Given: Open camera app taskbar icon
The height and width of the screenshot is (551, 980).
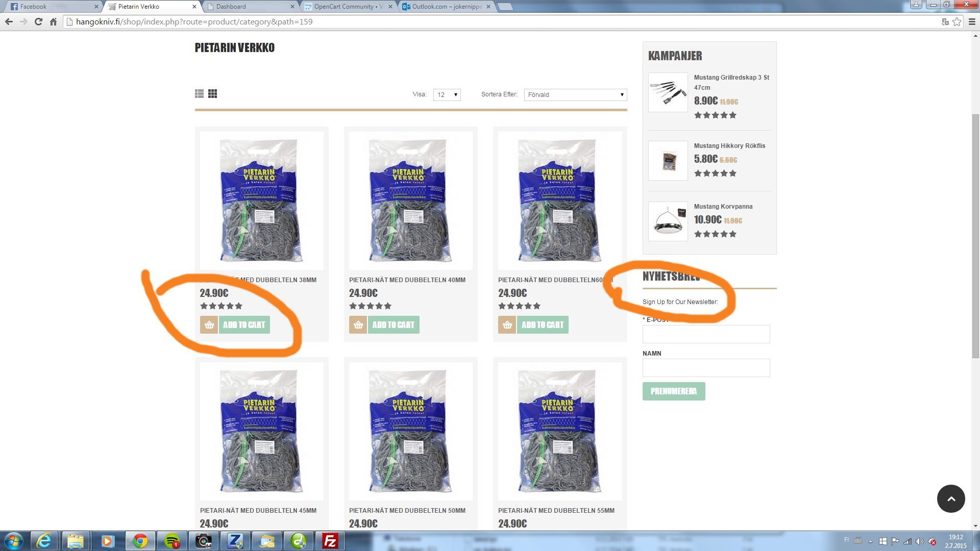Looking at the screenshot, I should tap(204, 541).
